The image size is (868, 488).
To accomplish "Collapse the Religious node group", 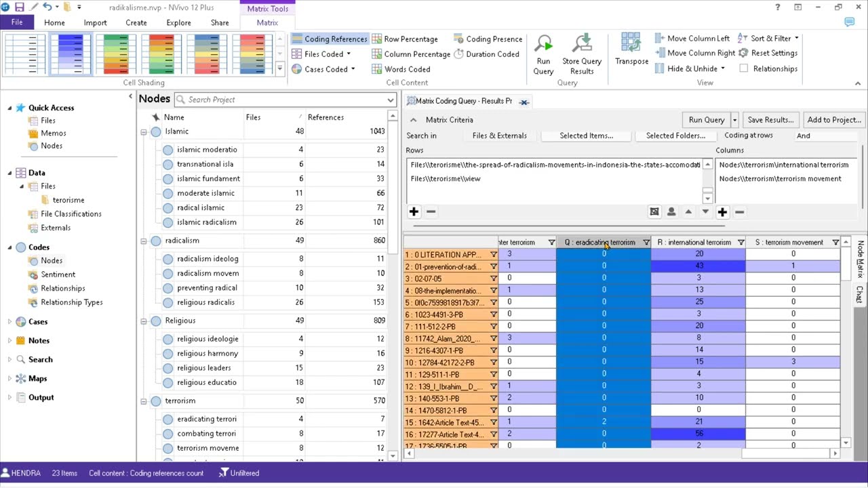I will (x=144, y=321).
